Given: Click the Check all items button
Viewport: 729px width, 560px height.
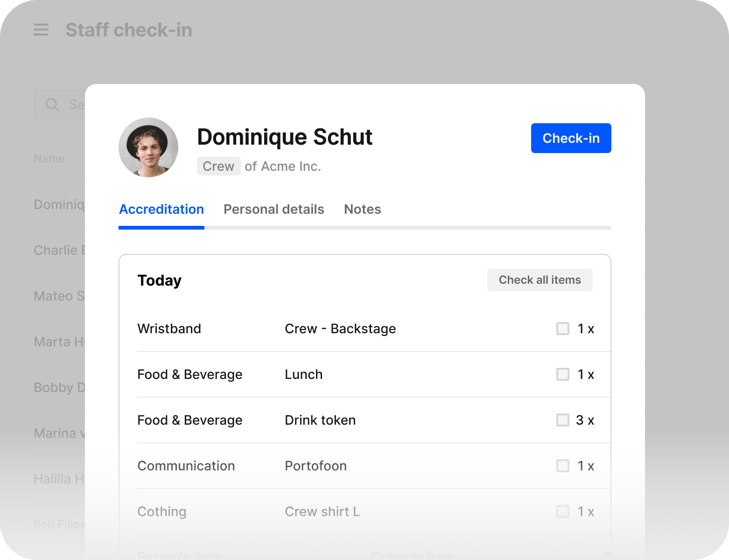Looking at the screenshot, I should pos(540,280).
